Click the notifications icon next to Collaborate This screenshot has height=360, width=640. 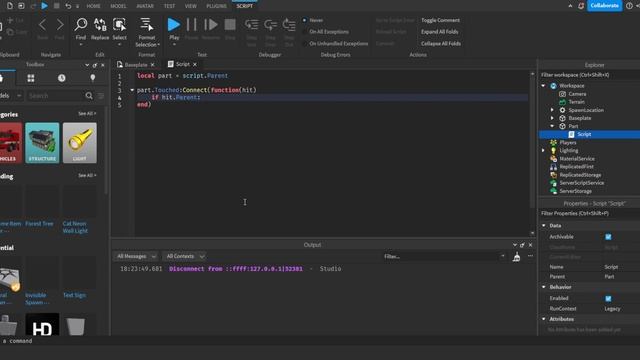click(581, 6)
